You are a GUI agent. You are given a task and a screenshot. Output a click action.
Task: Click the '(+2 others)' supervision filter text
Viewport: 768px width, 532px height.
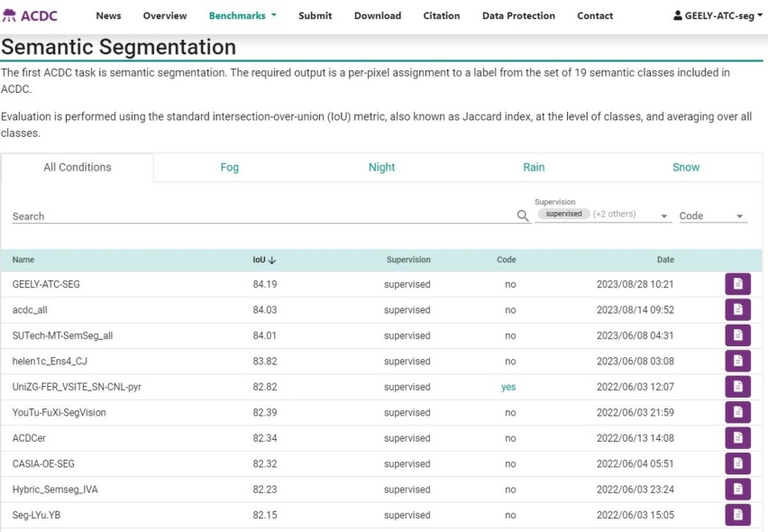[x=614, y=214]
